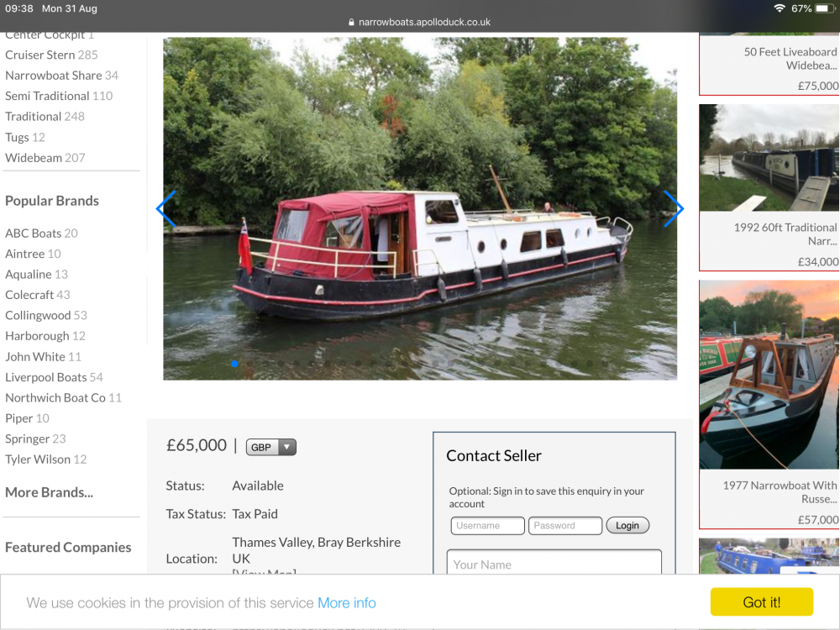The height and width of the screenshot is (630, 840).
Task: Show the next boat photo with right arrow
Action: point(674,208)
